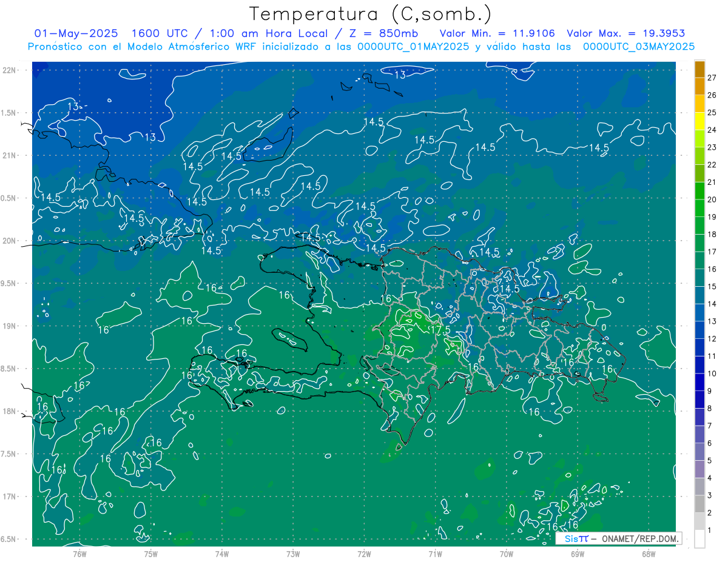Click the brown top swatch of the color scale
728x562 pixels.
(699, 70)
